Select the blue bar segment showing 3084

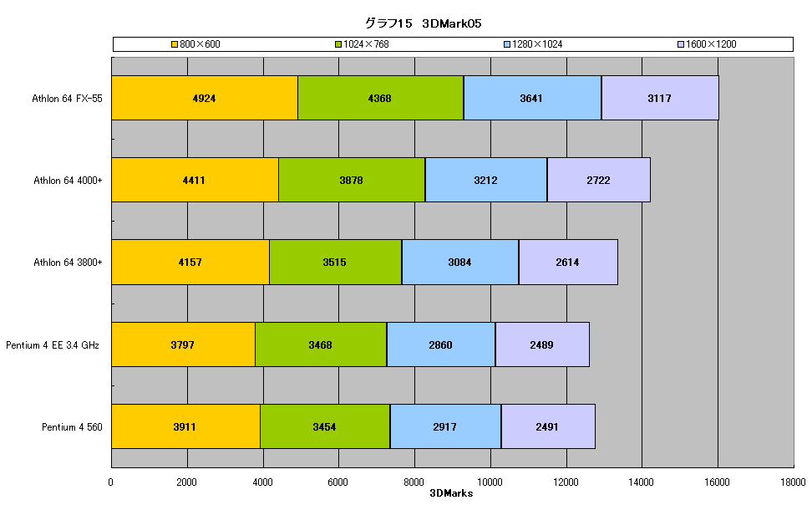click(x=460, y=263)
